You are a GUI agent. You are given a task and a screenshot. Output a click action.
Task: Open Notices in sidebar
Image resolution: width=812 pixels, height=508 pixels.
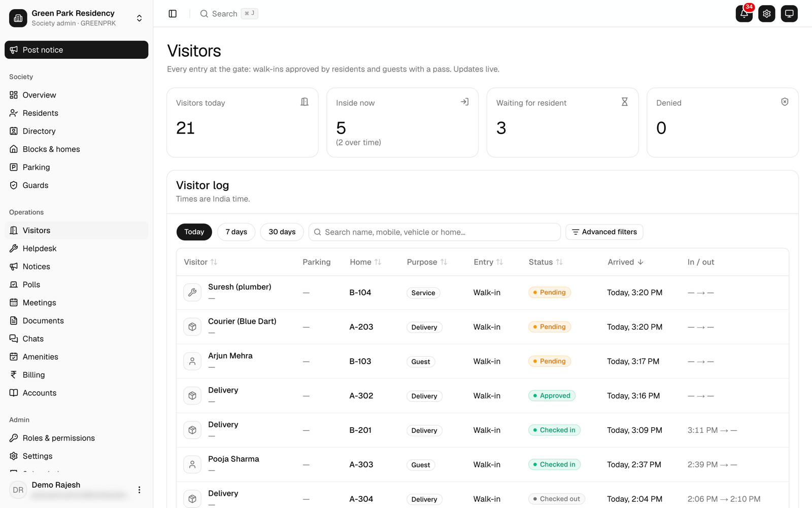(76, 267)
